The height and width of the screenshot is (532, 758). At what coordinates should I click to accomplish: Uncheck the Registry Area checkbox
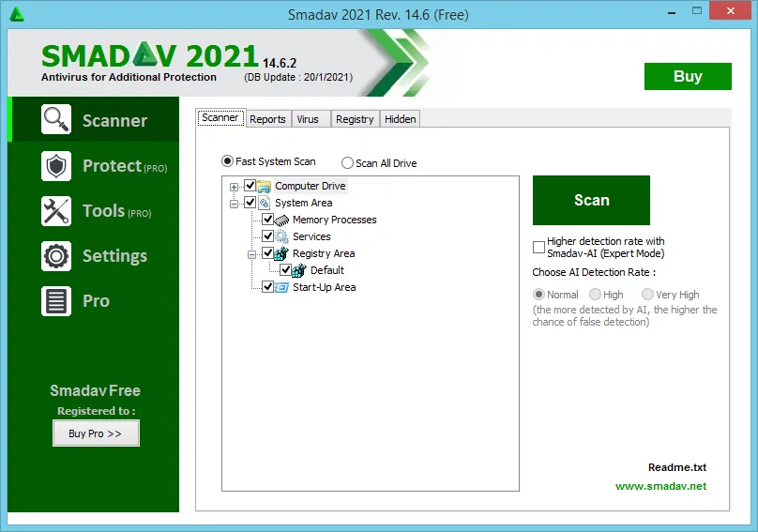tap(267, 253)
